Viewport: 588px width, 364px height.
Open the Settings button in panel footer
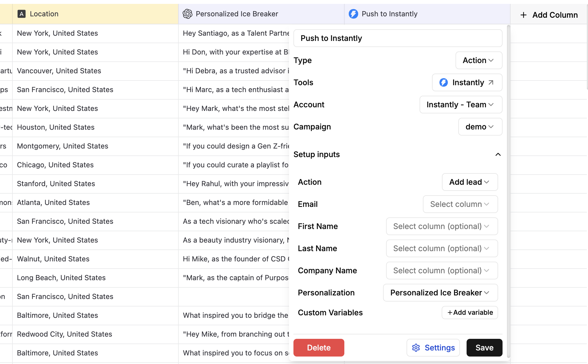(x=433, y=348)
